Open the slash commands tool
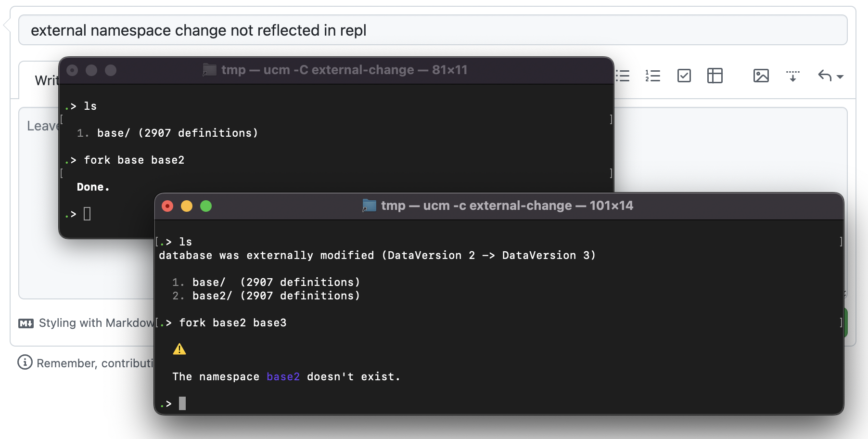This screenshot has height=439, width=868. point(793,76)
